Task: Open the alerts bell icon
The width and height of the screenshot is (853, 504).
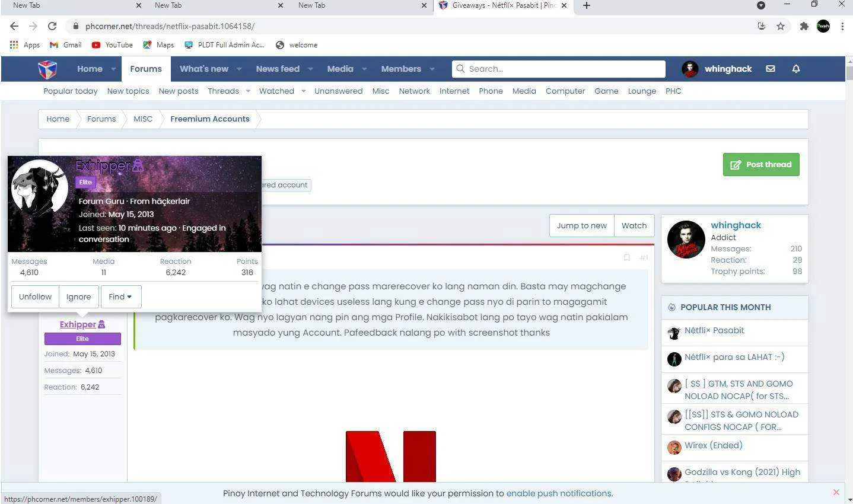Action: click(x=796, y=69)
